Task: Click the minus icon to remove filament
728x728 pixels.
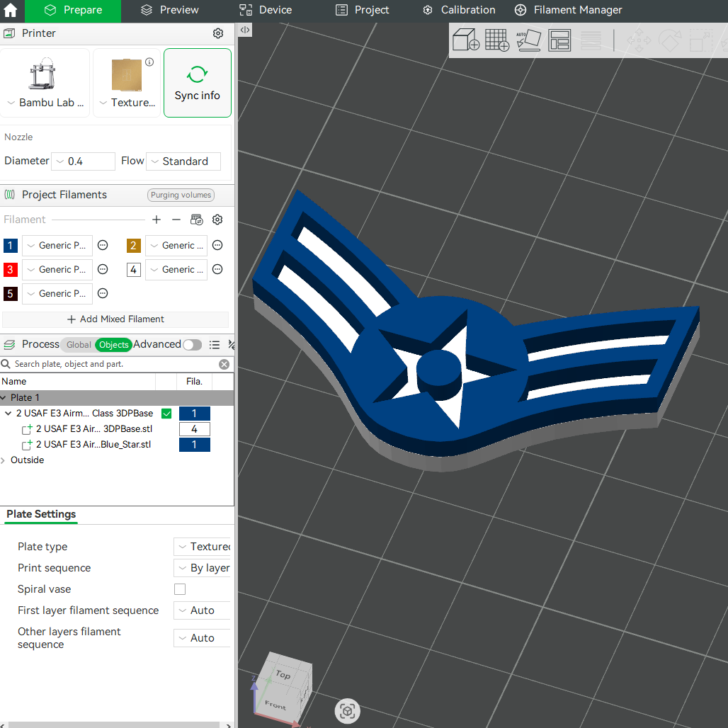Action: (176, 220)
